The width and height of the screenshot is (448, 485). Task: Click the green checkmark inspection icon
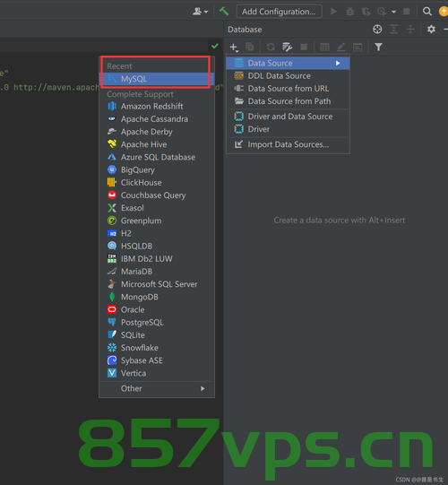[x=215, y=47]
